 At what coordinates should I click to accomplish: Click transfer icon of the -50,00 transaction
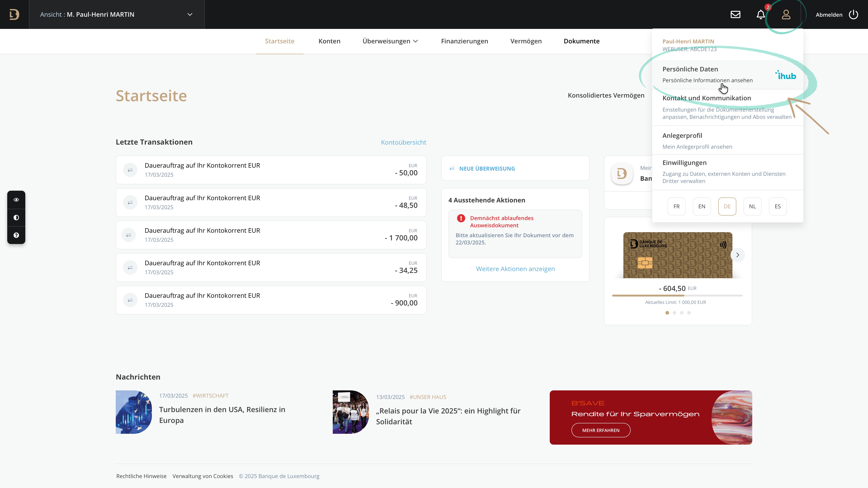click(x=130, y=170)
